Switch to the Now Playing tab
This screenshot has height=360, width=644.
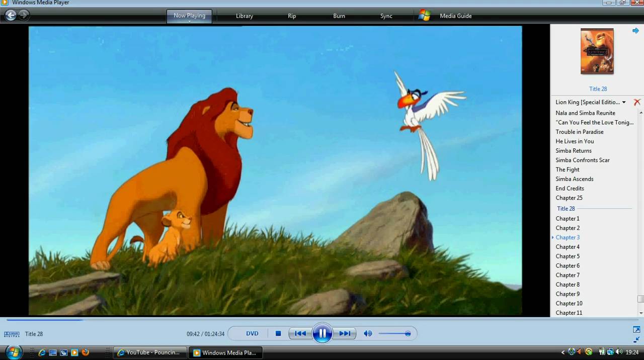pyautogui.click(x=189, y=16)
